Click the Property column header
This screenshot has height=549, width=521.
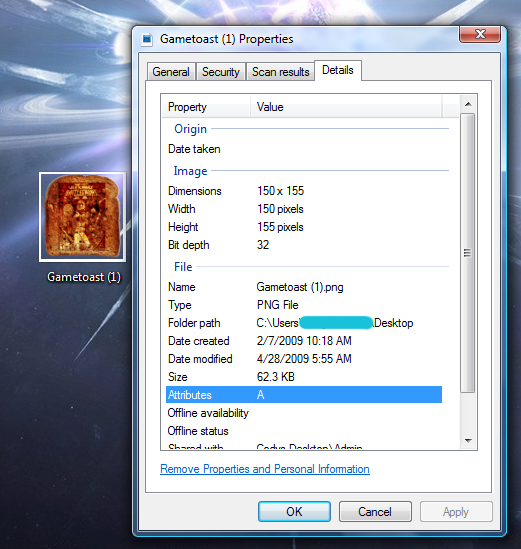(206, 107)
